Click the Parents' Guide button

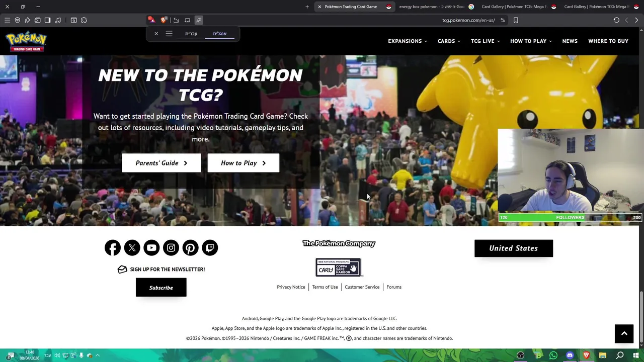click(162, 163)
